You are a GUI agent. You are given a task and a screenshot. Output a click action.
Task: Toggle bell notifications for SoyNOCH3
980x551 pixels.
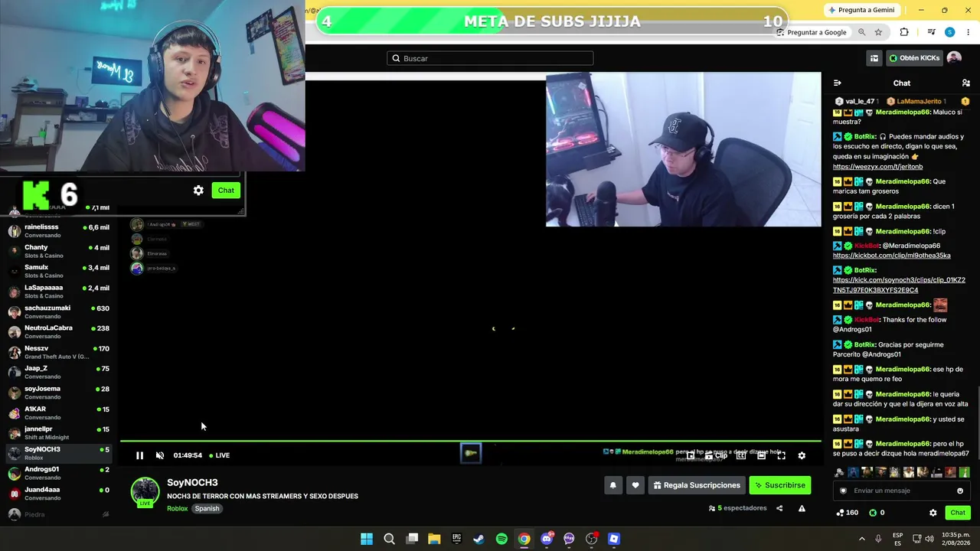pos(612,484)
